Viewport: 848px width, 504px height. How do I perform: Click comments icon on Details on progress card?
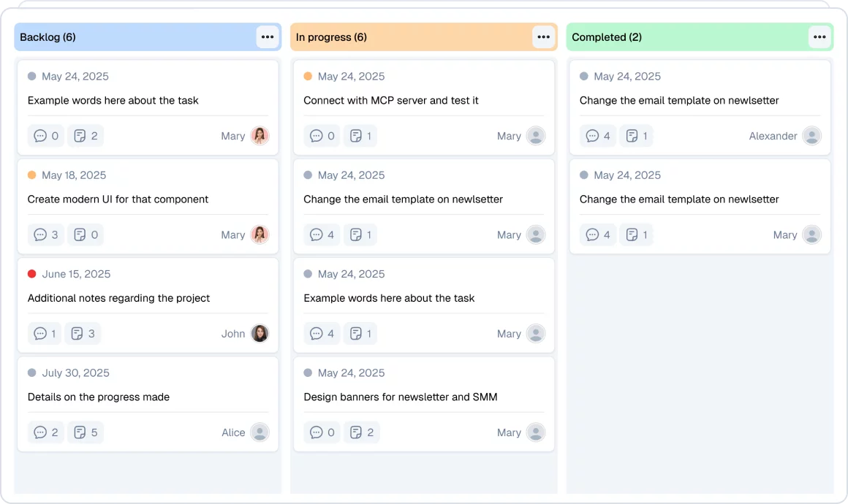click(x=40, y=432)
